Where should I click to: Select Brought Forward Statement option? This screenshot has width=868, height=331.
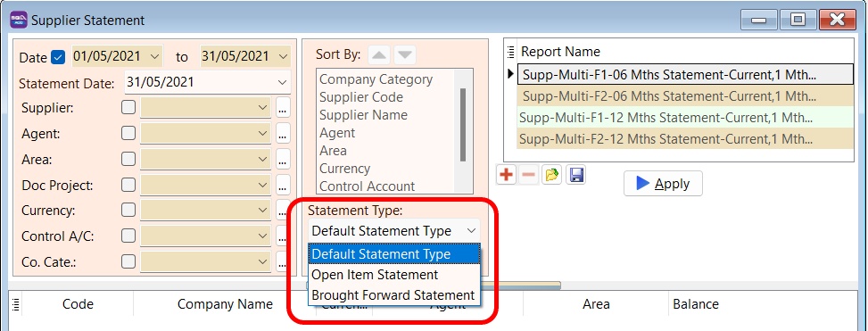[394, 295]
